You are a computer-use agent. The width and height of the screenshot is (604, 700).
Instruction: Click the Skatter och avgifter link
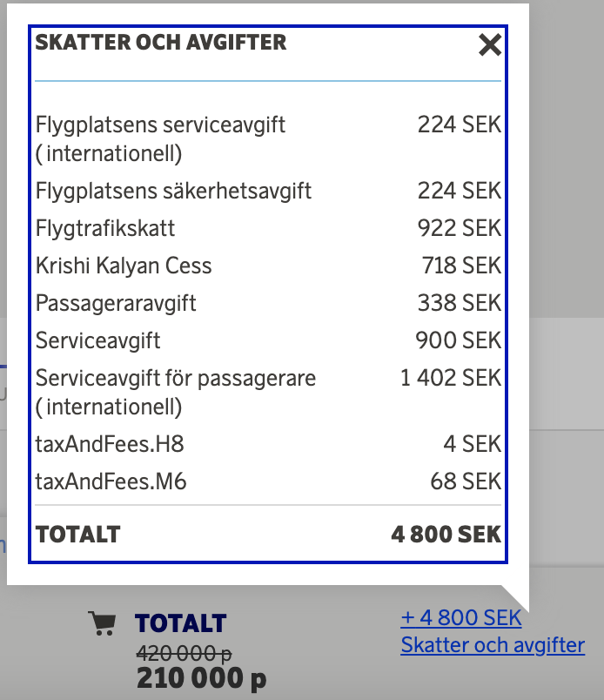coord(492,645)
